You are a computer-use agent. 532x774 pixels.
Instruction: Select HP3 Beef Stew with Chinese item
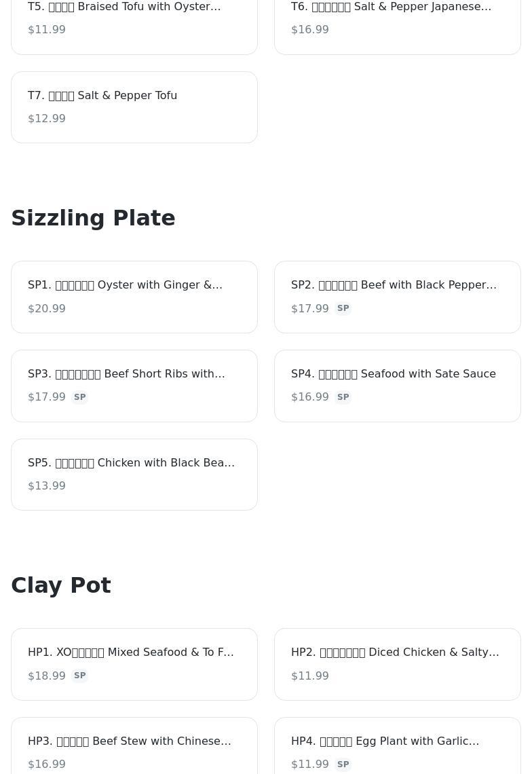point(134,745)
